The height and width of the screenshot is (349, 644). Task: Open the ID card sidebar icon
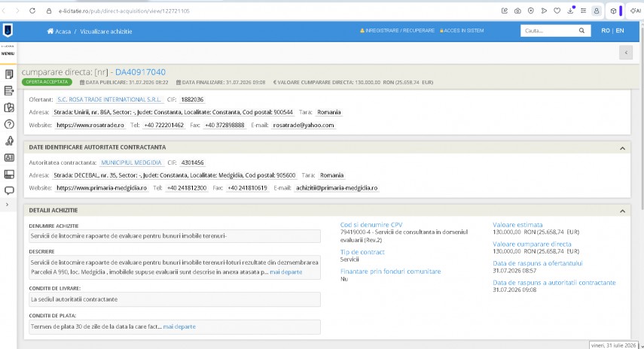tap(9, 157)
